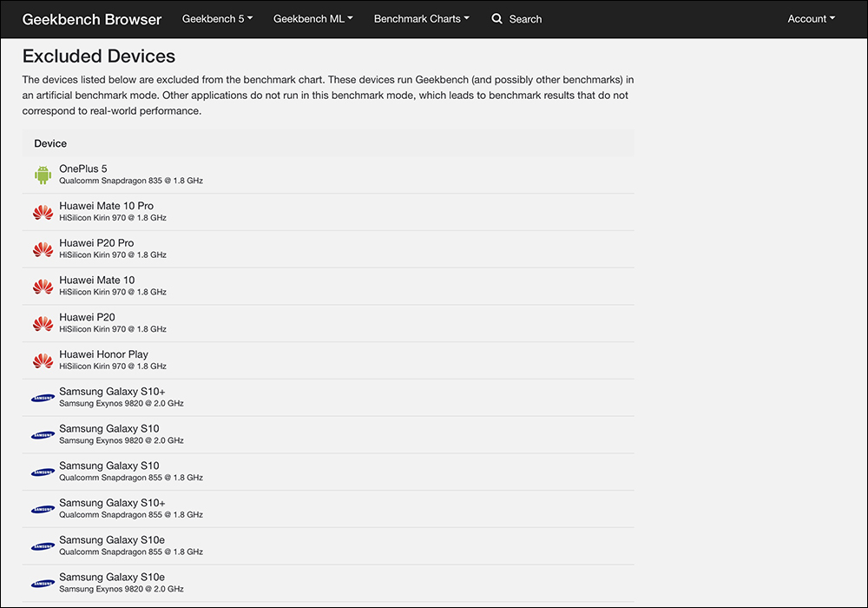This screenshot has width=868, height=608.
Task: Go to Geekbench Browser home link
Action: (92, 19)
